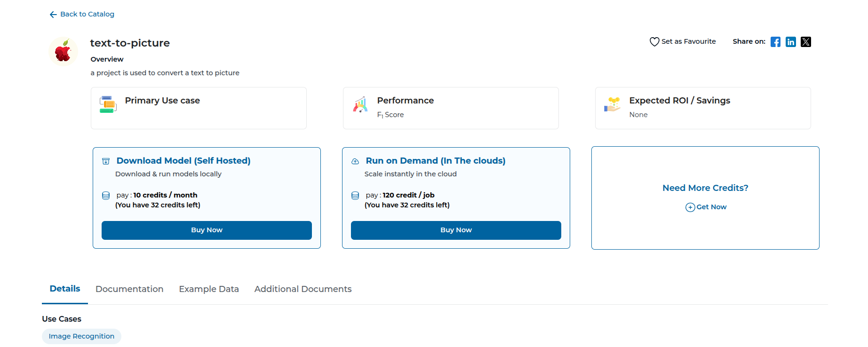Image resolution: width=868 pixels, height=347 pixels.
Task: Click credits left note under 10 credits / month
Action: 158,205
